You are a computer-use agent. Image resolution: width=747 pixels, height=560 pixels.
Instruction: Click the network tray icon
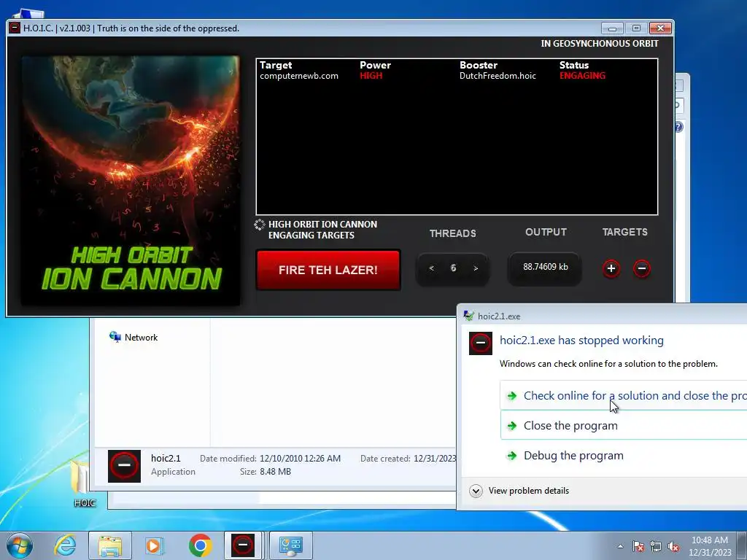tap(656, 546)
